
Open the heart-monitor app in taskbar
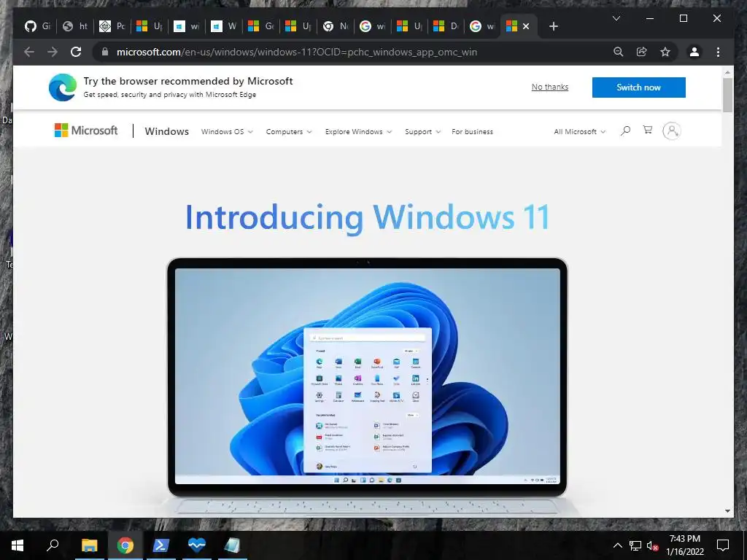[x=196, y=545]
